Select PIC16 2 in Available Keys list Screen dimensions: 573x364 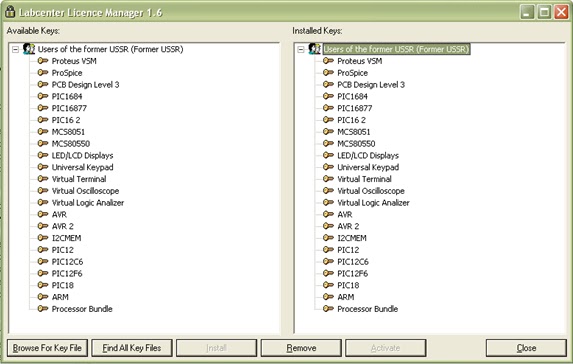(x=66, y=120)
